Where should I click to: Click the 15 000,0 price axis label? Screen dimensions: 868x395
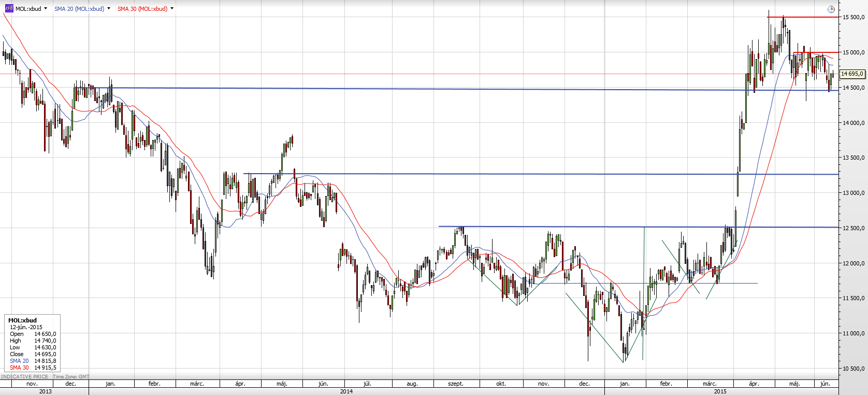(853, 52)
